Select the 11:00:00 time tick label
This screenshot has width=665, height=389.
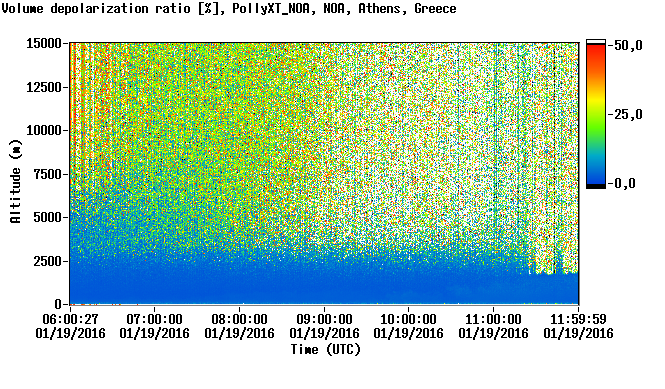(x=493, y=319)
